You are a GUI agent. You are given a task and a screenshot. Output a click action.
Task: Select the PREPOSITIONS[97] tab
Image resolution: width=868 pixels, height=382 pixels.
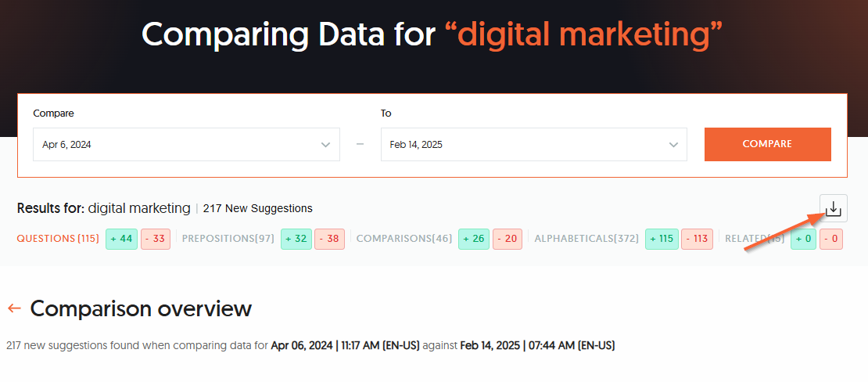pyautogui.click(x=228, y=239)
